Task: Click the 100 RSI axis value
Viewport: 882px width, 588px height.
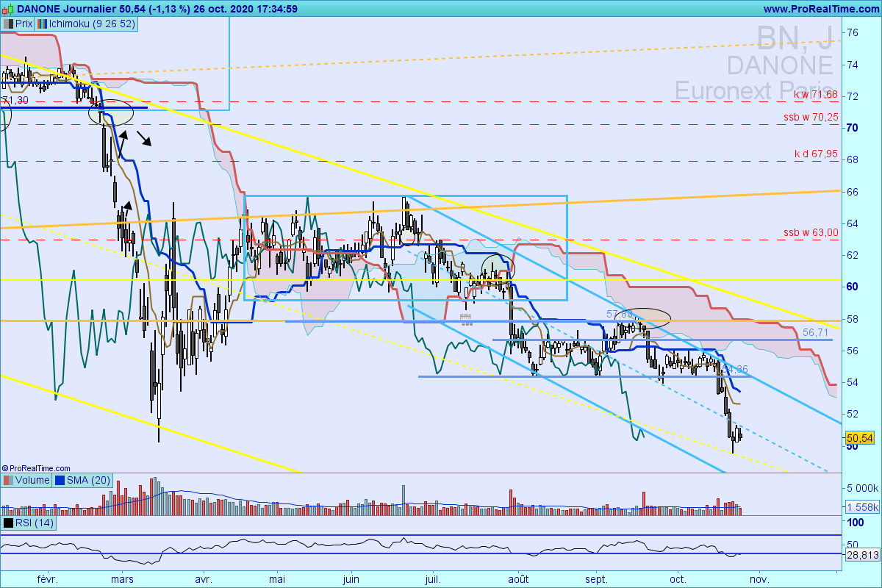Action: click(855, 523)
